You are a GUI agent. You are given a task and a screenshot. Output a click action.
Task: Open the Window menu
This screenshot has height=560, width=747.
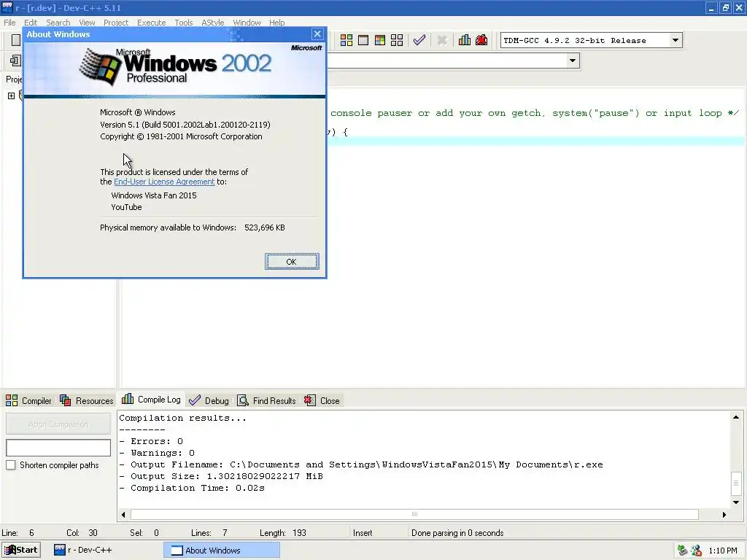tap(247, 23)
